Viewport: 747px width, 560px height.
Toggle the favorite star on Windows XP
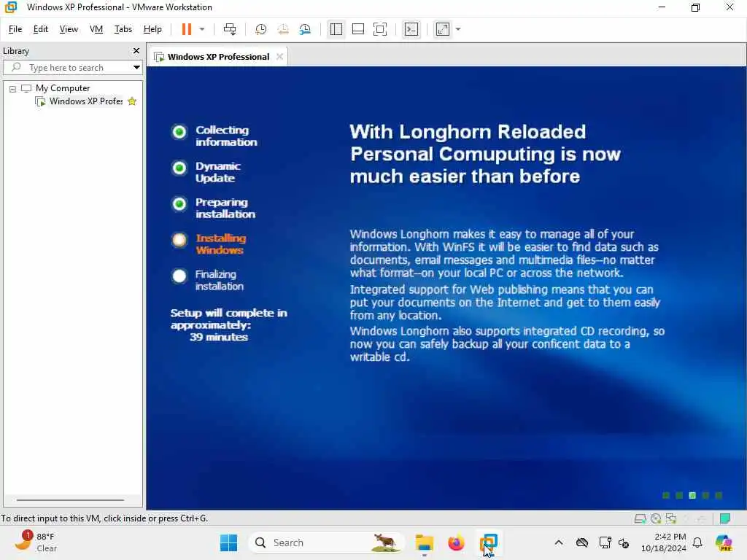[133, 101]
